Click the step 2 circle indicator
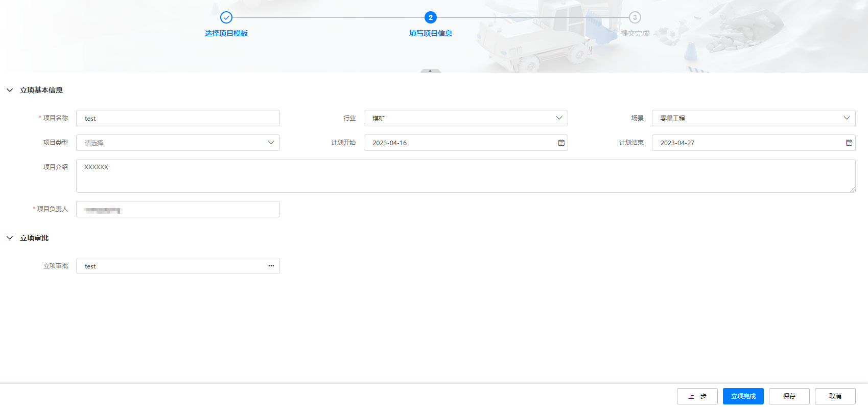The width and height of the screenshot is (868, 407). 431,17
